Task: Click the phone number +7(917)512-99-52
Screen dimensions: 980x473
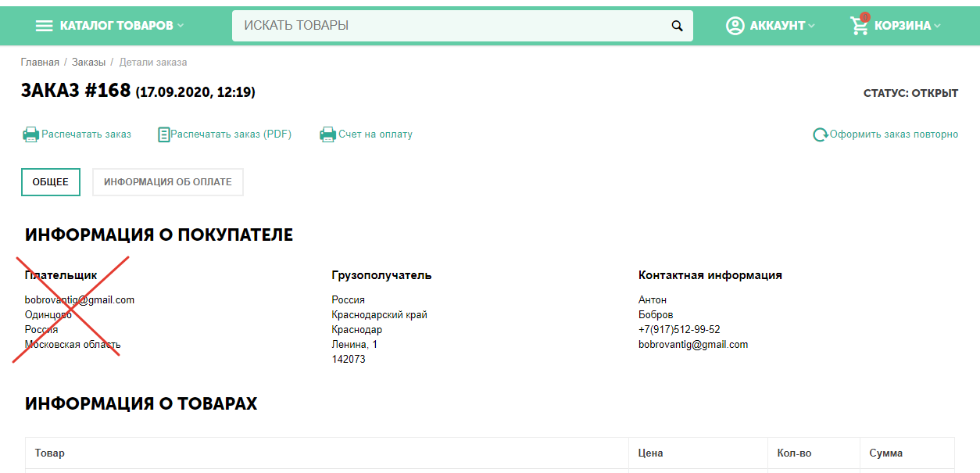Action: [x=679, y=330]
